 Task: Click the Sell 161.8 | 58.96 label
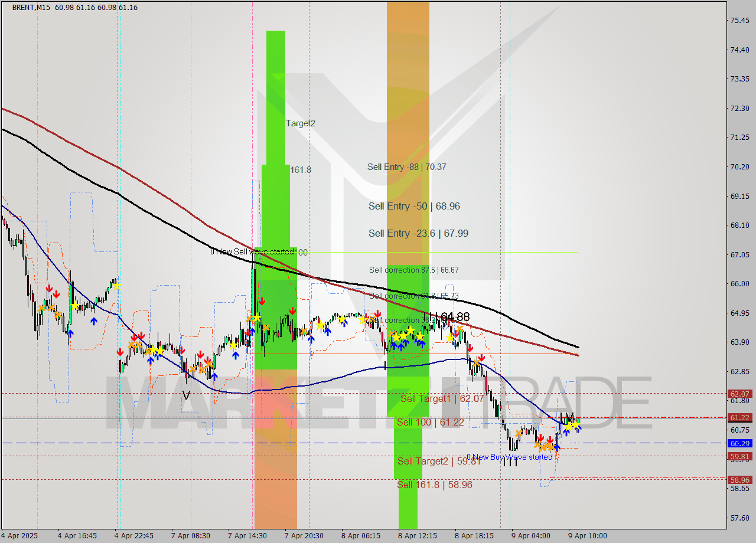[434, 485]
